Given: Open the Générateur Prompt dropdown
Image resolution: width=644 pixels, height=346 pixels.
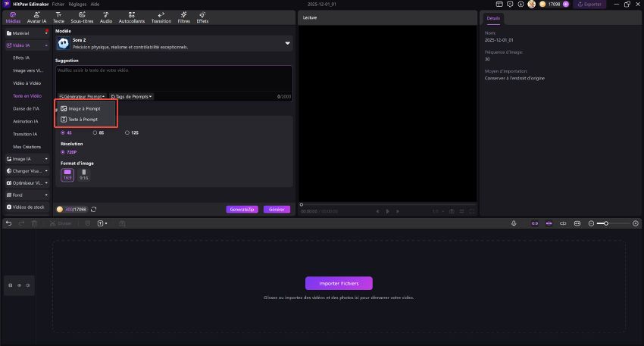Looking at the screenshot, I should tap(82, 96).
